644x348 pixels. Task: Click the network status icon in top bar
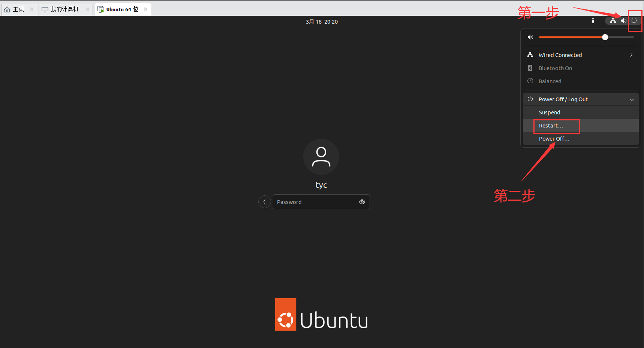click(613, 21)
